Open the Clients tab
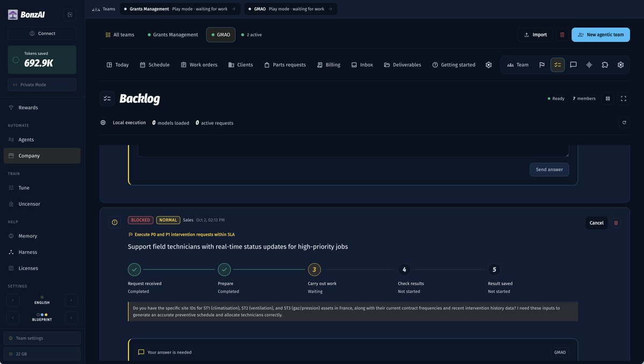Image resolution: width=644 pixels, height=364 pixels. (x=241, y=65)
